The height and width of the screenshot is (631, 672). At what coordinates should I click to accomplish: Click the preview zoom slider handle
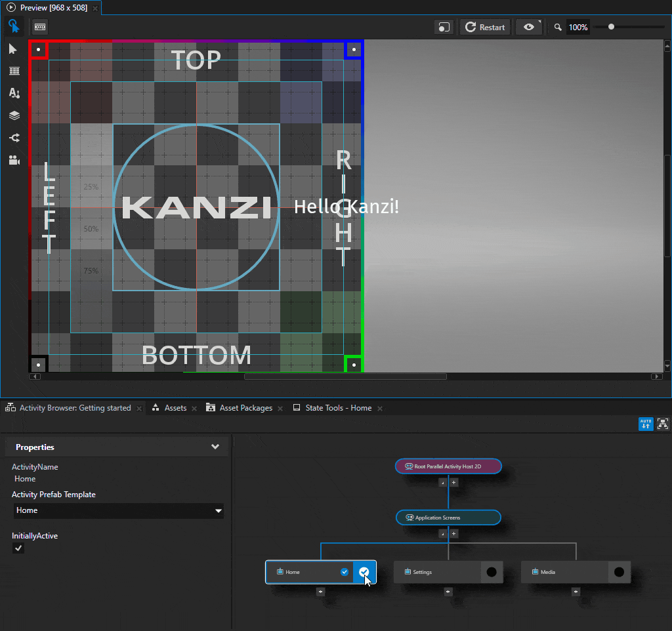pos(612,27)
